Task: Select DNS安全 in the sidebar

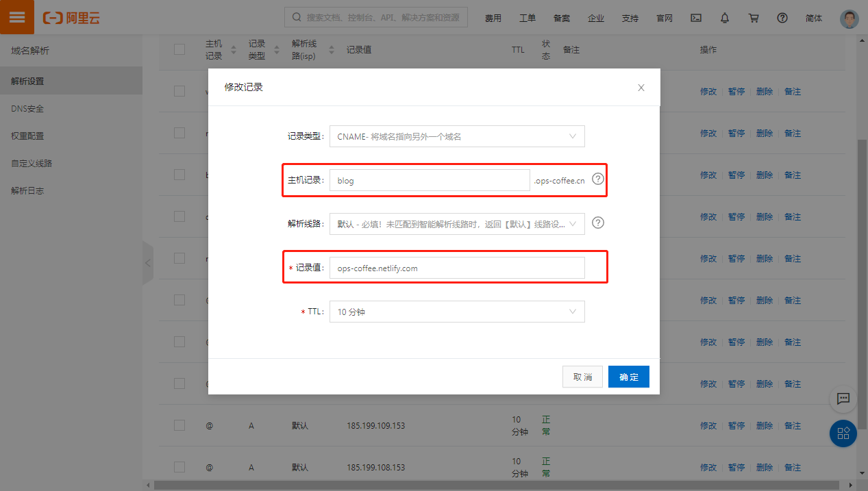Action: coord(27,109)
